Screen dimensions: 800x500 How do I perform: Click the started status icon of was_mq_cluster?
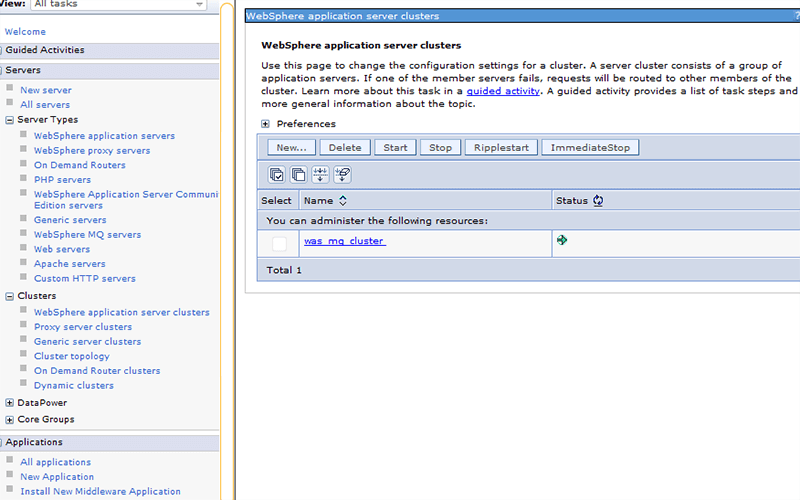[x=562, y=240]
